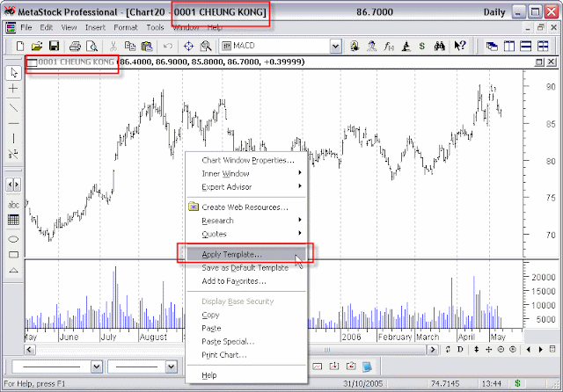This screenshot has height=392, width=563.
Task: Click the context help arrow-question icon
Action: pos(459,46)
